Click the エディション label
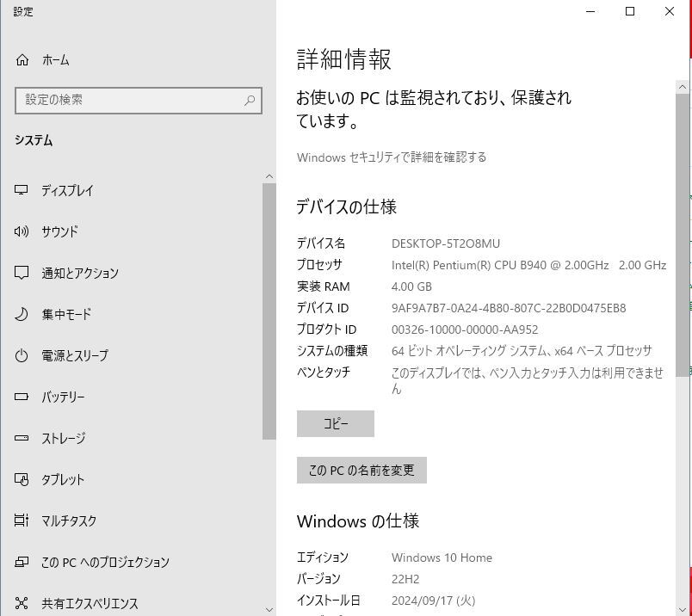 [x=322, y=557]
